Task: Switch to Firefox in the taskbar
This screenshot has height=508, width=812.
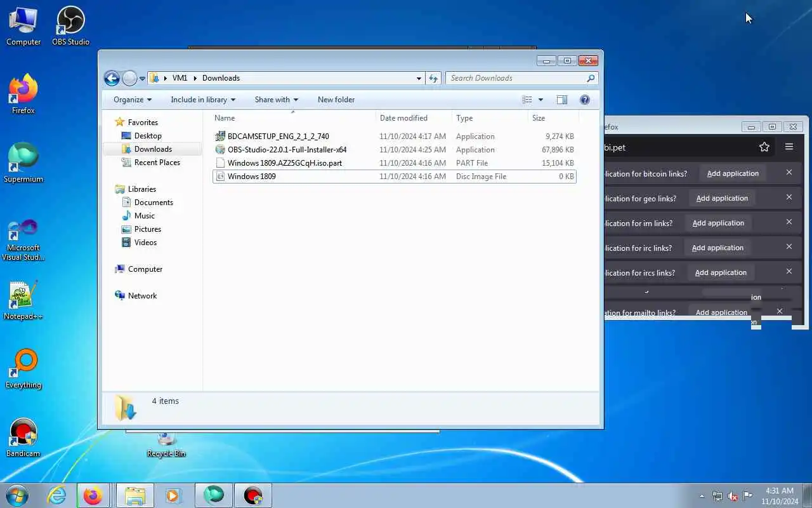Action: [x=93, y=495]
